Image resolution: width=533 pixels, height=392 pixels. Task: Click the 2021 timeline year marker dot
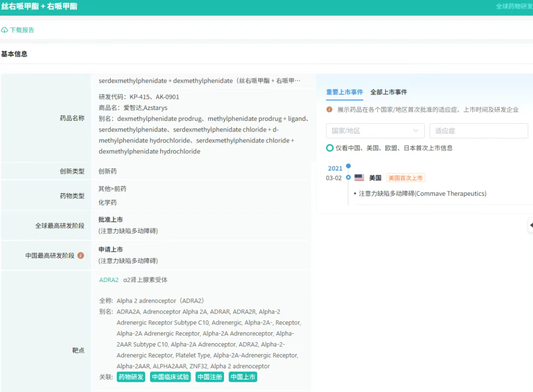click(348, 166)
